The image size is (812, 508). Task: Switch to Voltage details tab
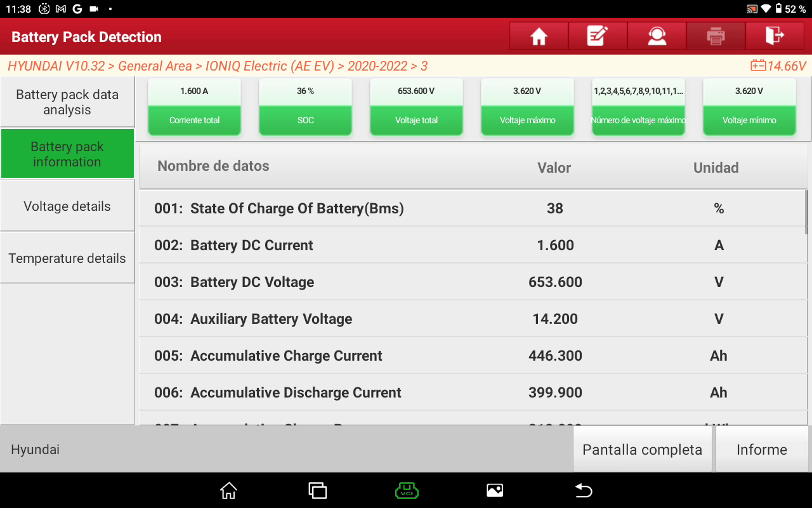[67, 206]
